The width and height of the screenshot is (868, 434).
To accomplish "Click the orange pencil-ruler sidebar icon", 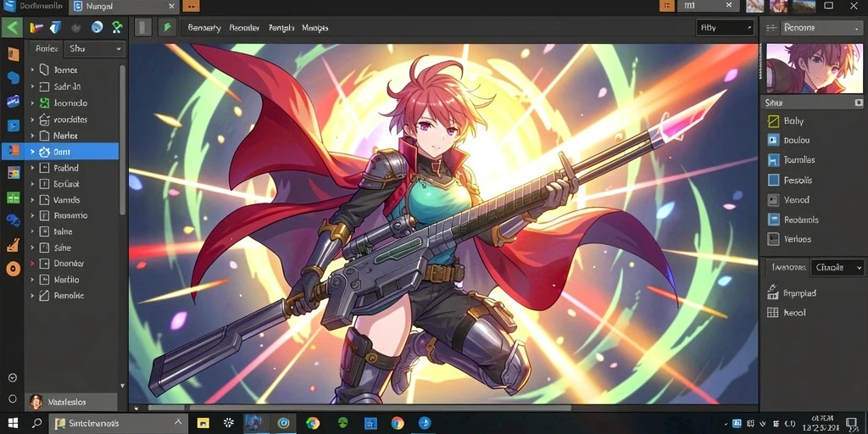I will 13,245.
